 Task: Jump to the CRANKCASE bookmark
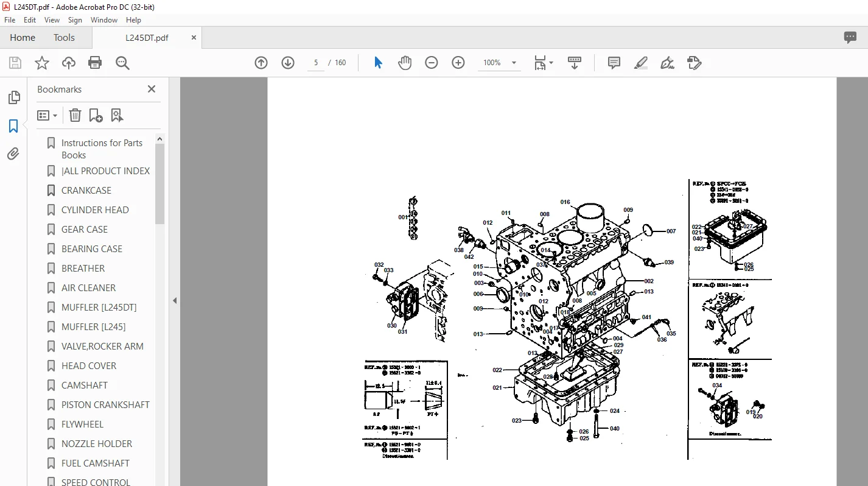tap(86, 191)
